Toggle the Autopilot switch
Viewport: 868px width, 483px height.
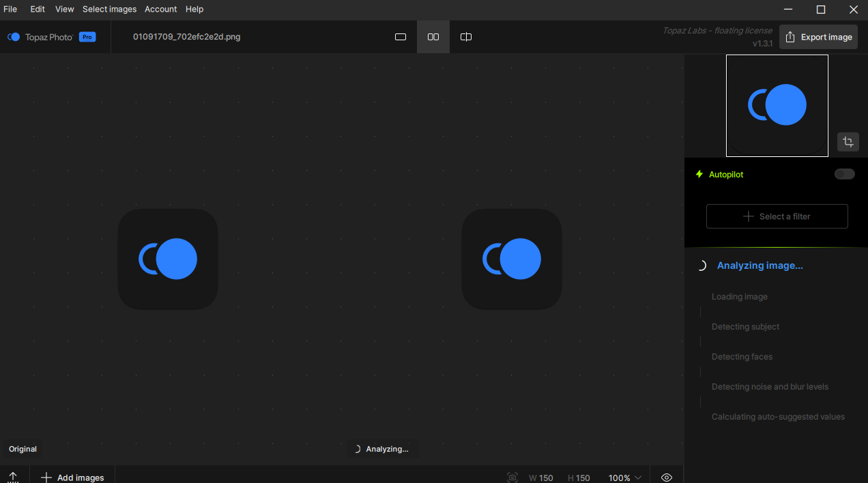tap(845, 174)
